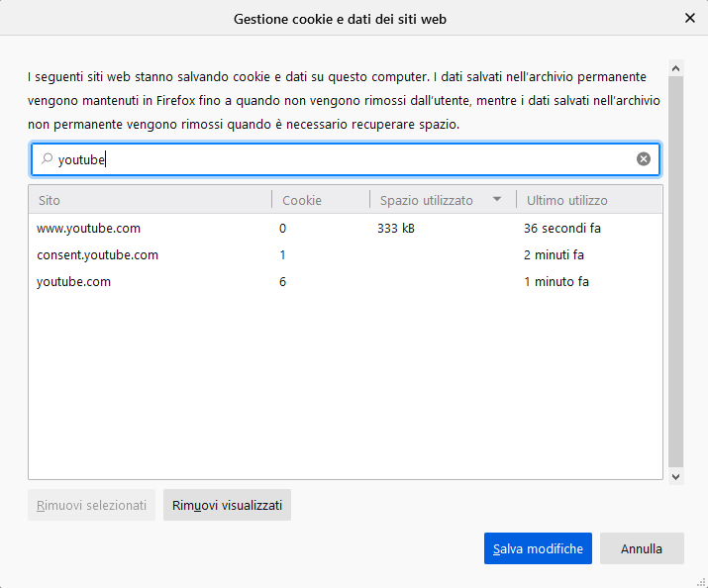Select the youtube.com entry
708x588 pixels.
346,281
